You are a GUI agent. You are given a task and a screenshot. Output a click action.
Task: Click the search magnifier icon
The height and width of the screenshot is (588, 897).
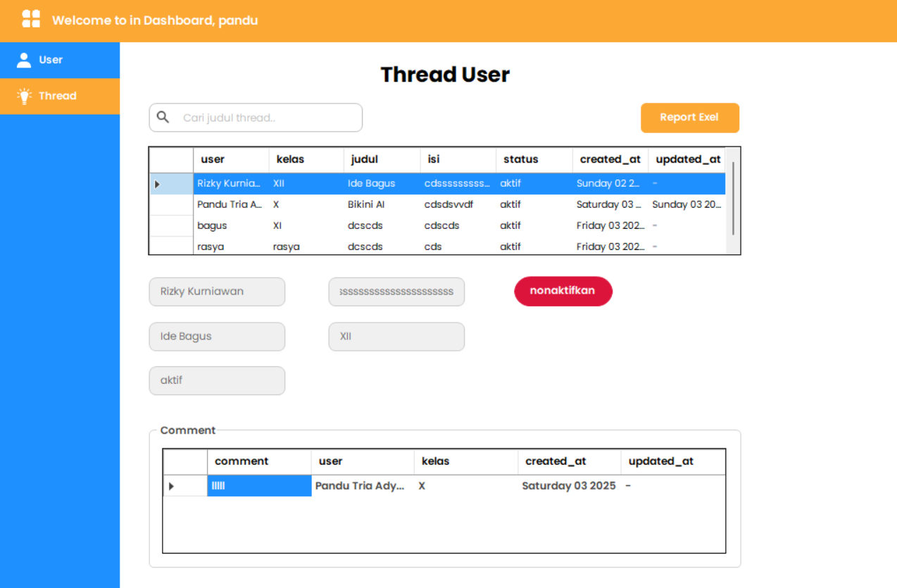tap(163, 118)
